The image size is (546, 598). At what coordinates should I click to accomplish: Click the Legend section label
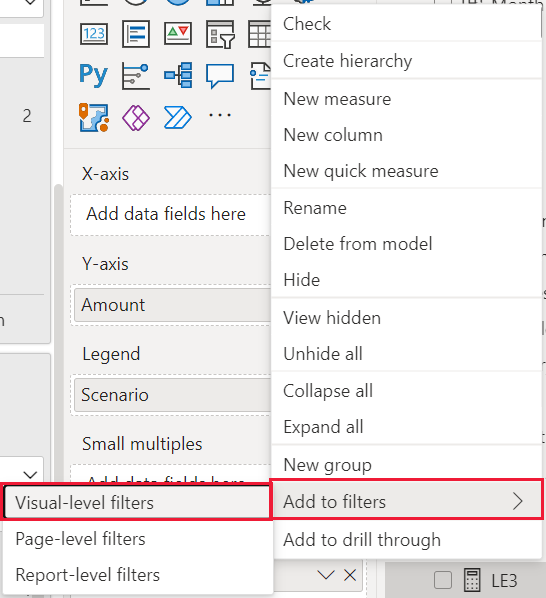(111, 354)
